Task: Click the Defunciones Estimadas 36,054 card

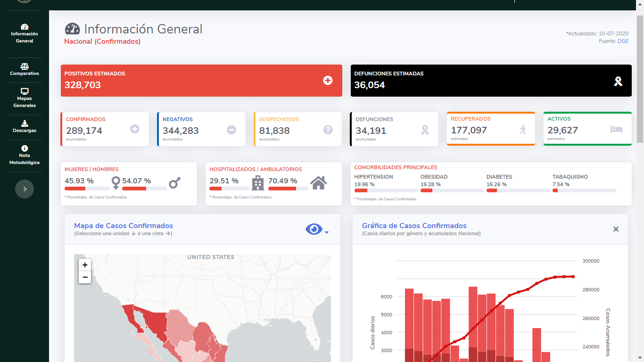Action: coord(491,81)
